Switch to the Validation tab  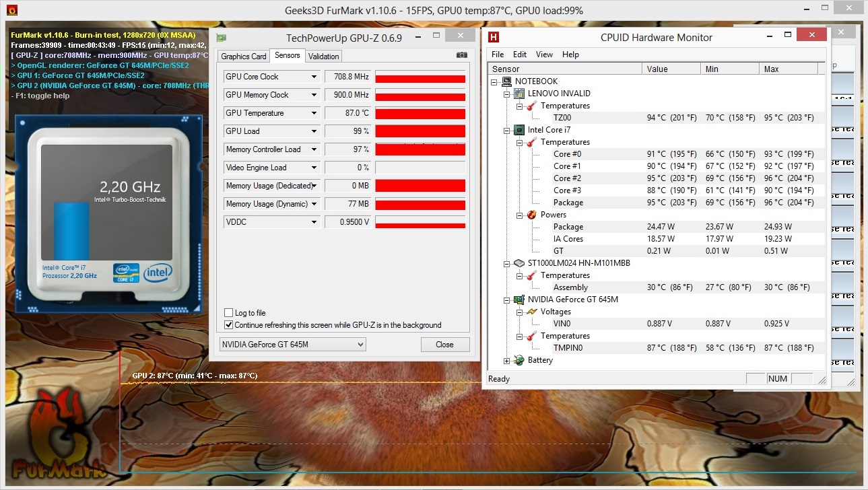tap(324, 57)
